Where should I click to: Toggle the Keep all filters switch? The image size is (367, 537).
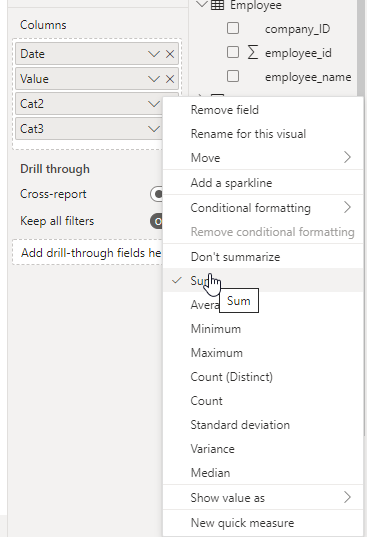[156, 221]
